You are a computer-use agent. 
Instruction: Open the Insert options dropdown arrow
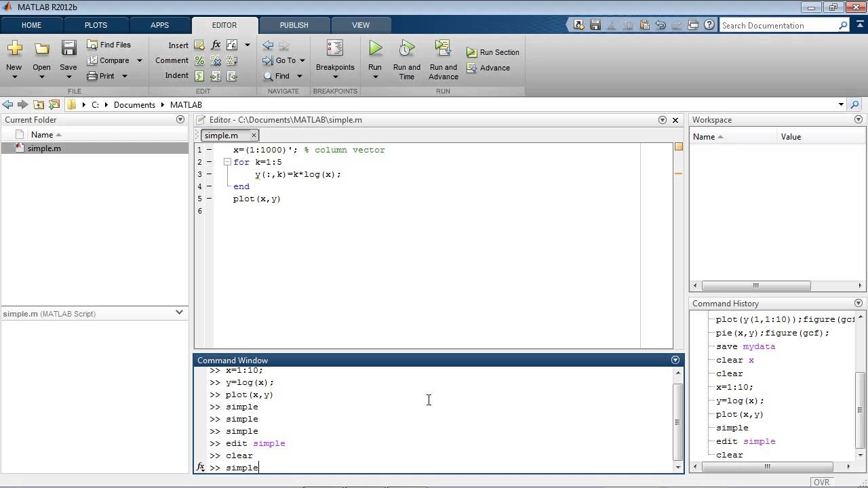click(247, 45)
